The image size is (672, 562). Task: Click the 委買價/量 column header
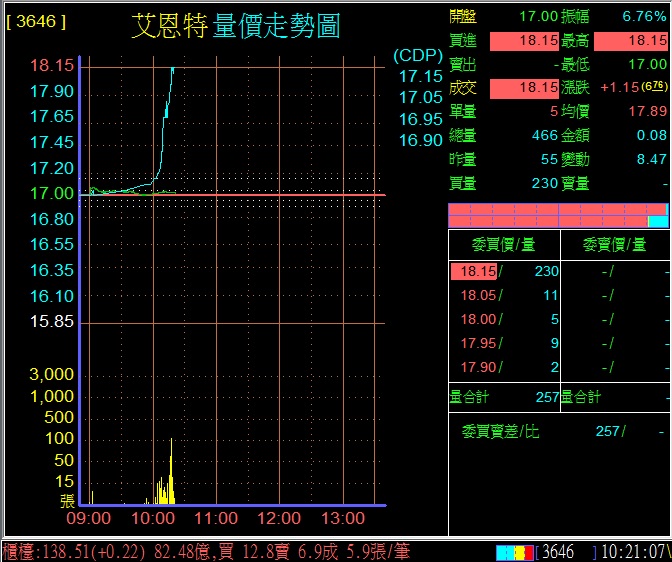click(504, 245)
